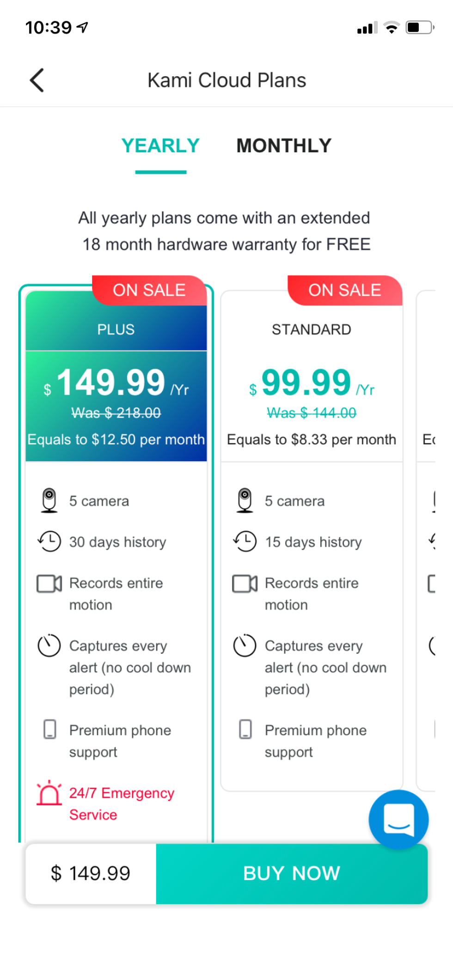453x980 pixels.
Task: Select the YEARLY tab
Action: pyautogui.click(x=160, y=146)
